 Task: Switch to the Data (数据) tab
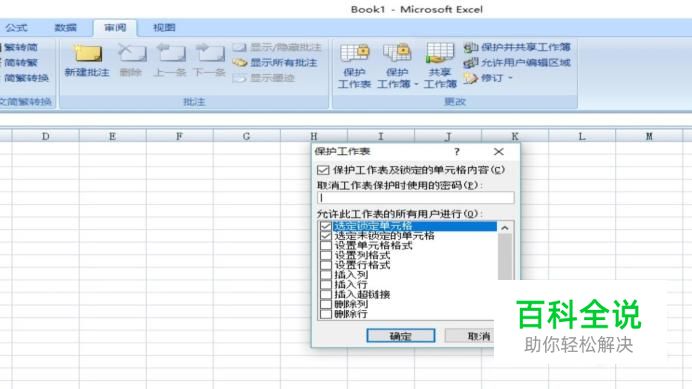(x=65, y=28)
